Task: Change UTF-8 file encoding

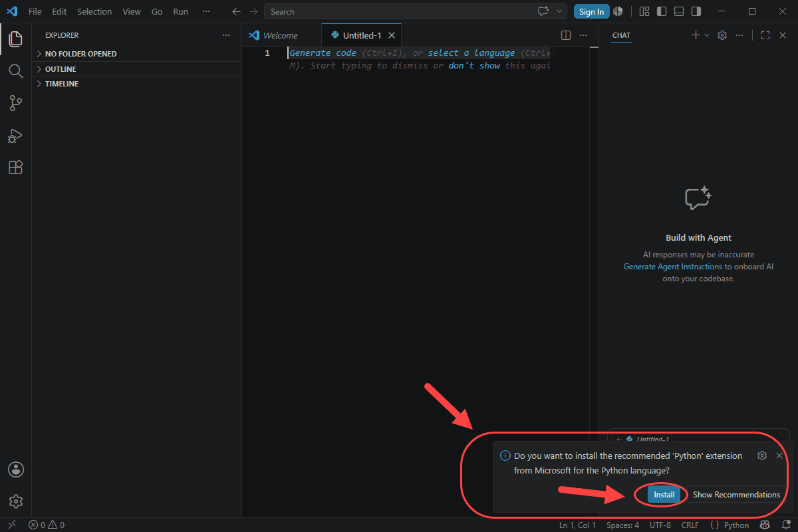Action: click(660, 525)
